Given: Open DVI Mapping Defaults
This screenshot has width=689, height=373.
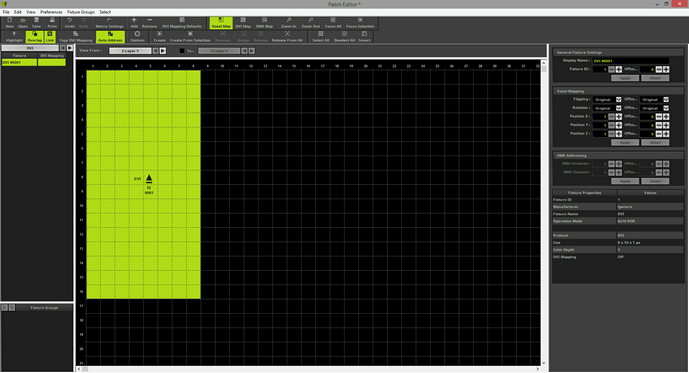Looking at the screenshot, I should [x=181, y=23].
